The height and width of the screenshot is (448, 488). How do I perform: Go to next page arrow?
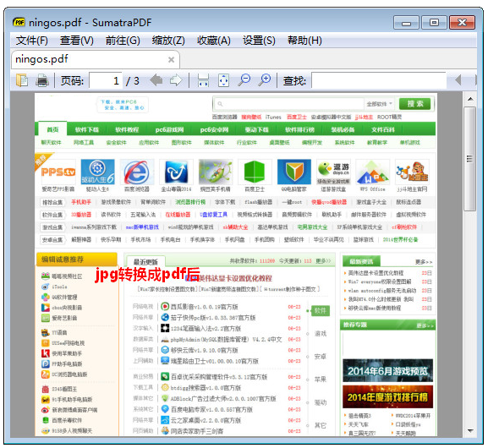click(176, 80)
